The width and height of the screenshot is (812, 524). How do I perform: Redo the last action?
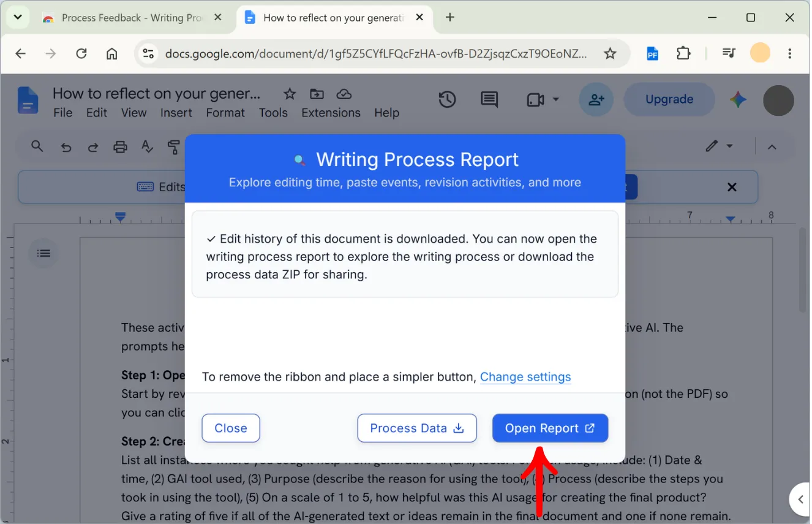93,147
